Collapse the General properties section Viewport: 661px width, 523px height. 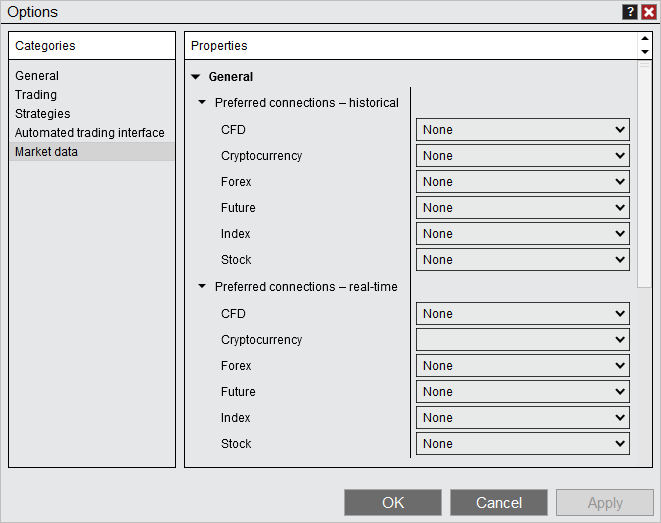point(196,77)
